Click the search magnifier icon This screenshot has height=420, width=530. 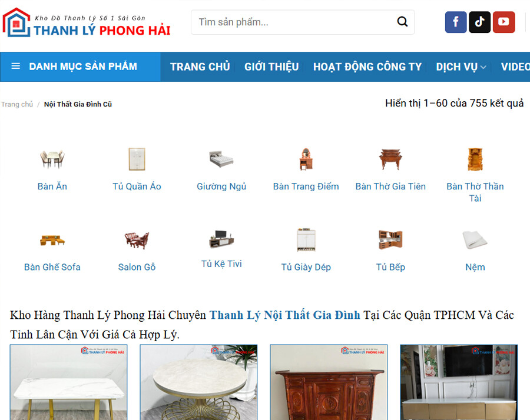point(402,22)
